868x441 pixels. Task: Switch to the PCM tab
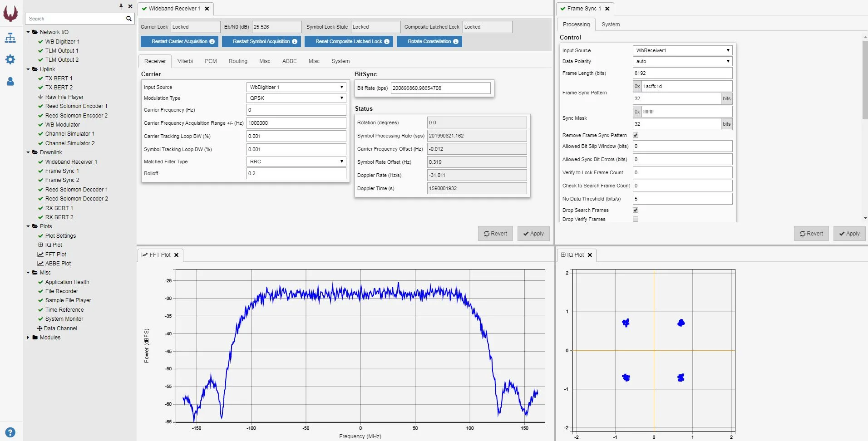(211, 61)
